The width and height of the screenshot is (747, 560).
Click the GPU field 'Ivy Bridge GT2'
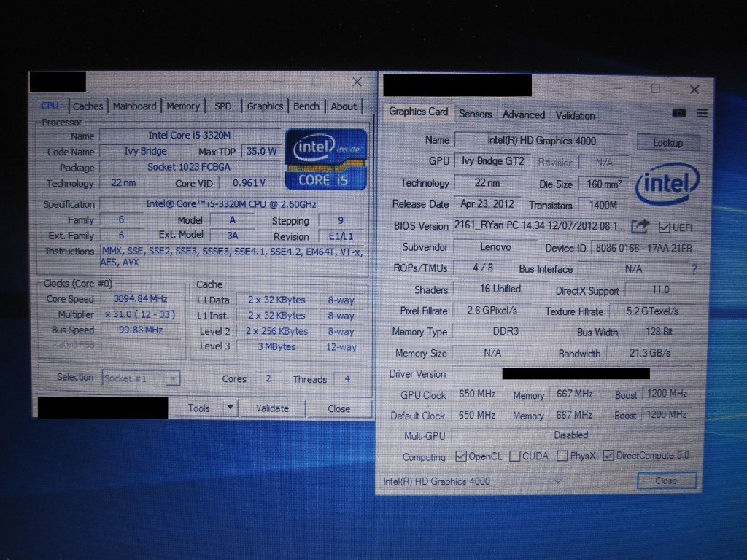(492, 161)
